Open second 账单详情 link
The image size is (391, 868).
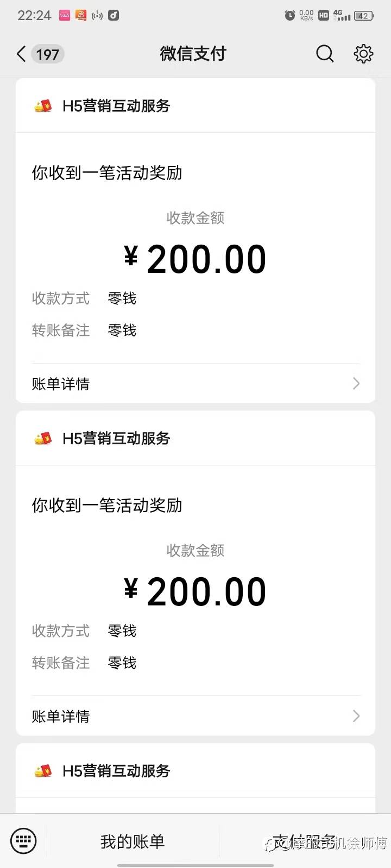pyautogui.click(x=195, y=716)
